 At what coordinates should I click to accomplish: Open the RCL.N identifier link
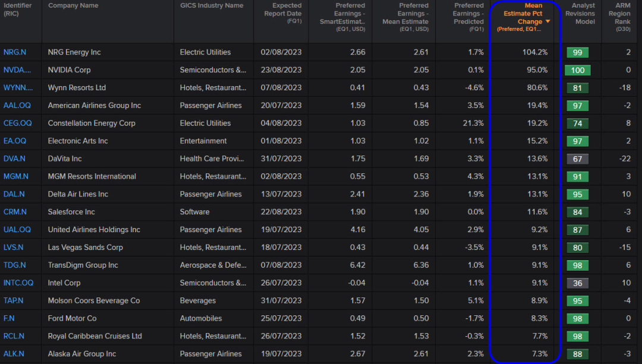14,336
